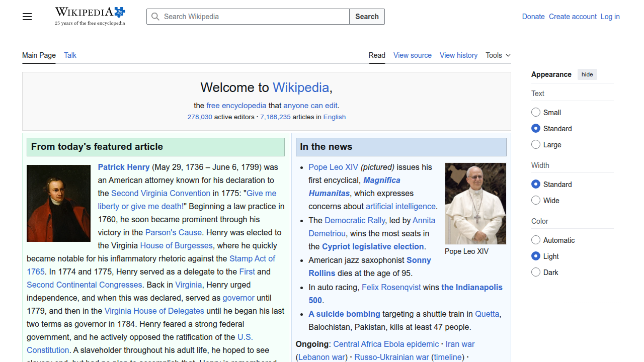644x362 pixels.
Task: Select Dark color mode
Action: [x=536, y=272]
